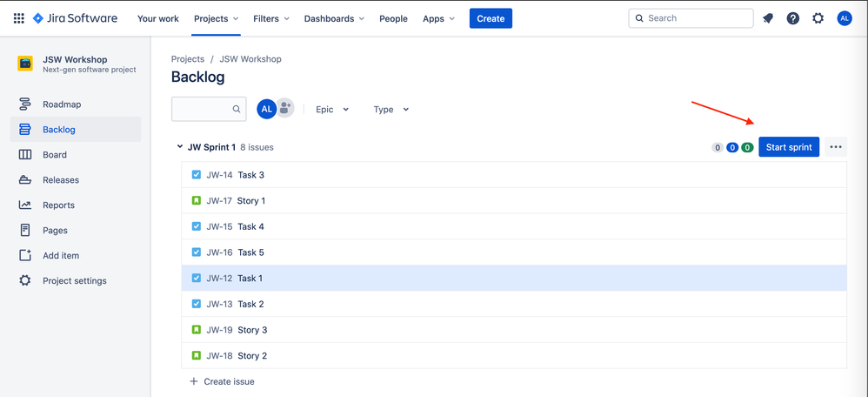Open the sprint more options ellipsis menu

(x=835, y=147)
